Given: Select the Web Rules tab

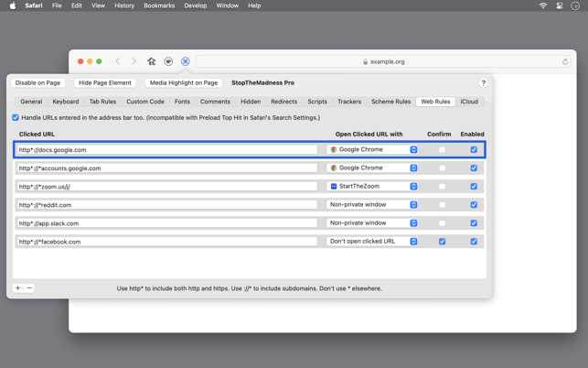Looking at the screenshot, I should (x=435, y=102).
